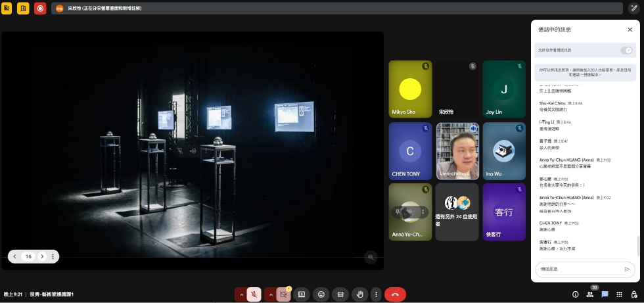
Task: Expand microphone audio settings chevron
Action: click(241, 294)
